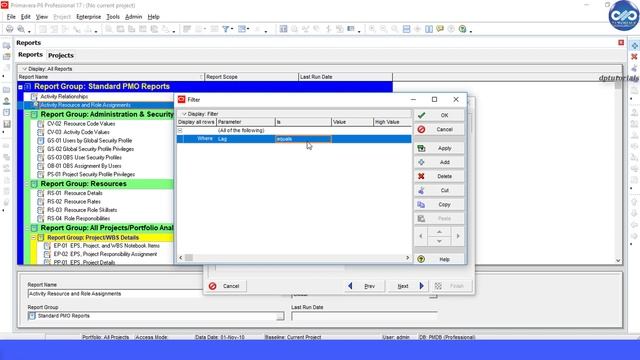
Task: Click the top icon in left sidebar
Action: coord(7,46)
